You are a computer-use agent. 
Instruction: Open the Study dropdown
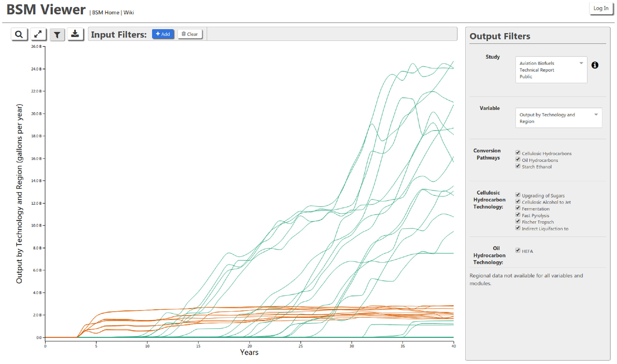[551, 70]
